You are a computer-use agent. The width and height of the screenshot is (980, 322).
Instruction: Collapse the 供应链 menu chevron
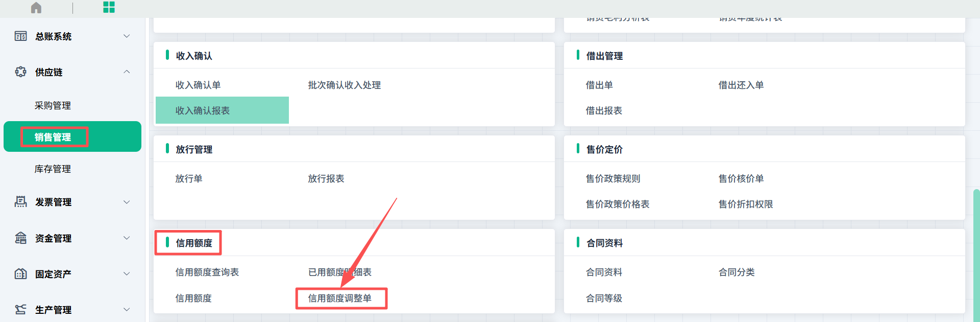[127, 72]
